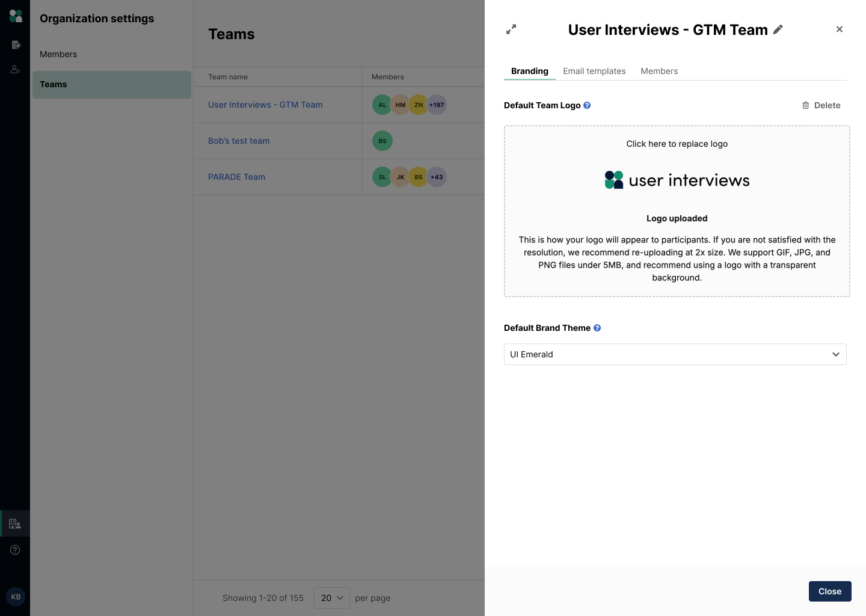866x616 pixels.
Task: Click the User Interviews logo in sidebar
Action: (16, 16)
